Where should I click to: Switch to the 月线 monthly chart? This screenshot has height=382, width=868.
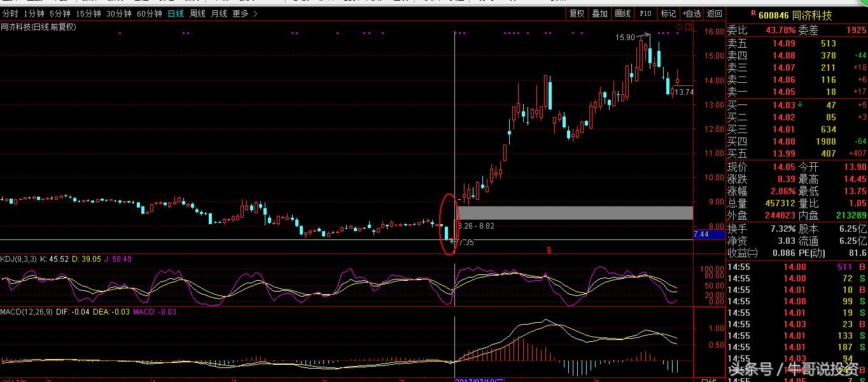click(219, 13)
